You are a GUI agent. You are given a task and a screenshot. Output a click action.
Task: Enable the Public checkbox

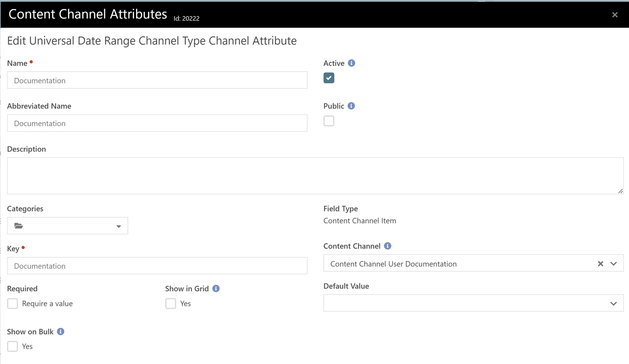[x=329, y=121]
